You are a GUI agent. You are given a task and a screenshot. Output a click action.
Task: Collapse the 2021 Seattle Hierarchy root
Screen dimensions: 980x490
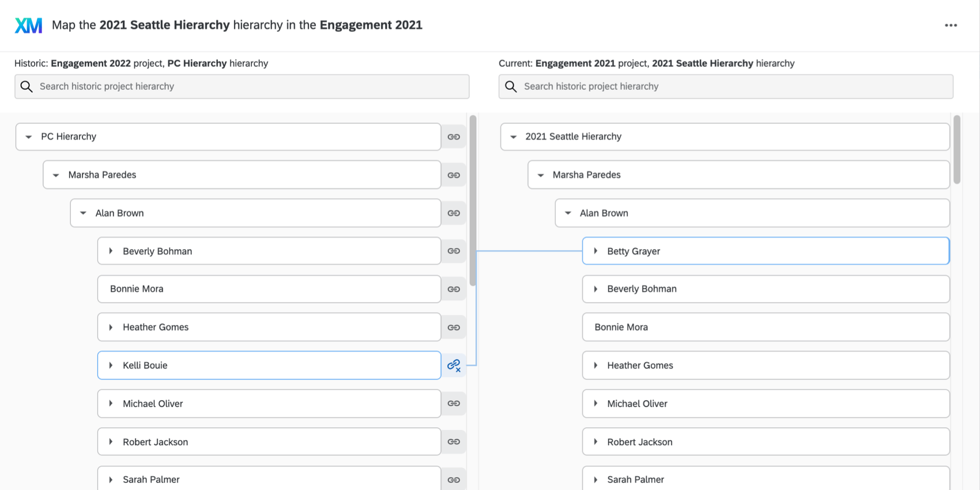(513, 137)
